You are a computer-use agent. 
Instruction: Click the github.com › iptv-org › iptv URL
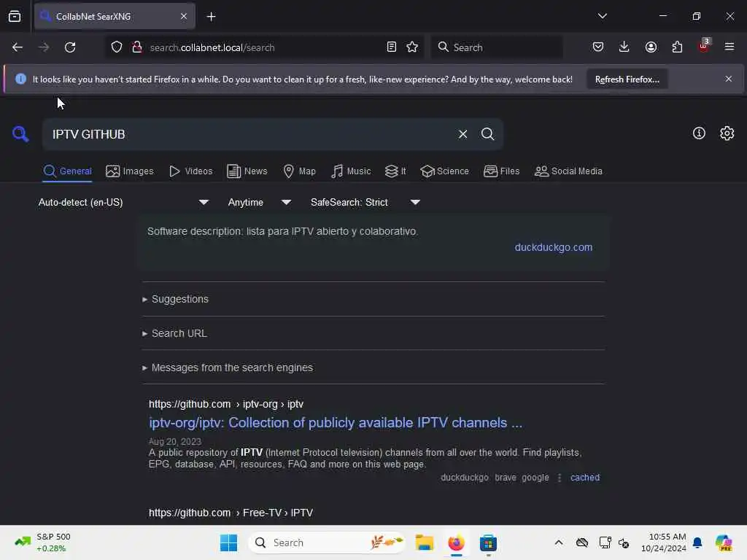click(x=226, y=404)
